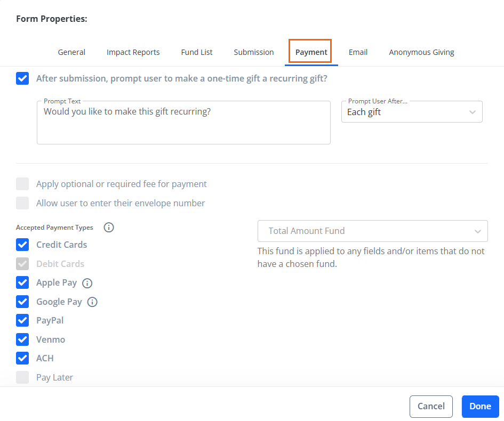Uncheck the ACH payment option

pyautogui.click(x=22, y=358)
